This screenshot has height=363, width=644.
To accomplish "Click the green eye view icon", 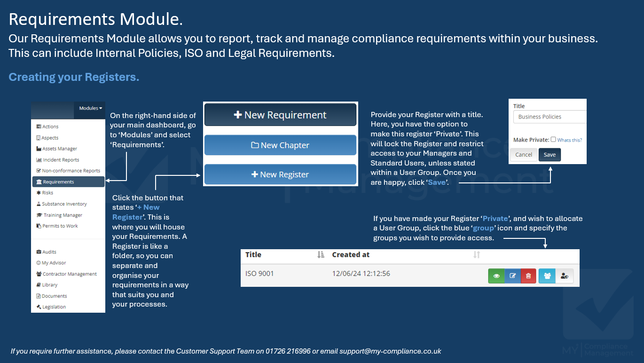I will click(x=496, y=276).
